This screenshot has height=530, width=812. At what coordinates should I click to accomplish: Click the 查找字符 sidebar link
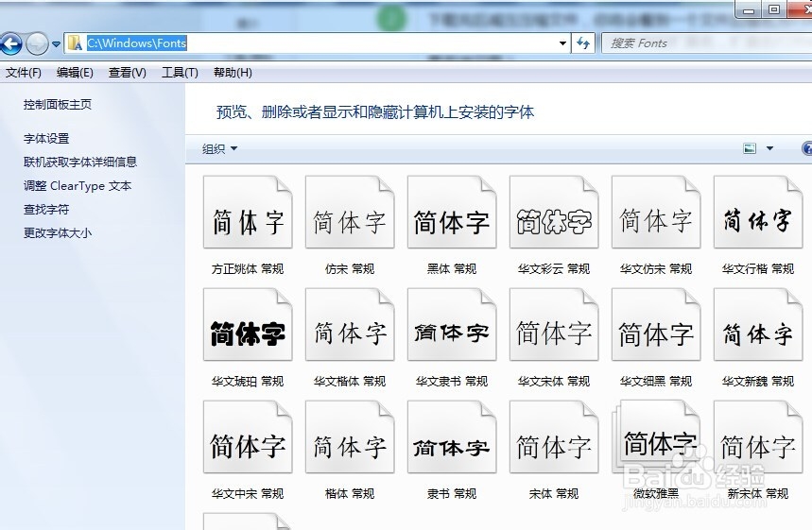pyautogui.click(x=46, y=210)
